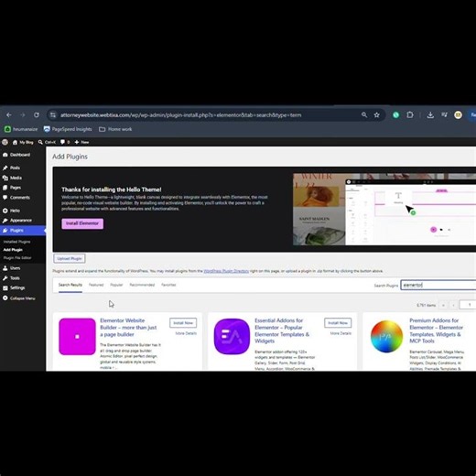Bookmark this page with the star icon
Viewport: 476px width, 476px height.
click(x=377, y=115)
